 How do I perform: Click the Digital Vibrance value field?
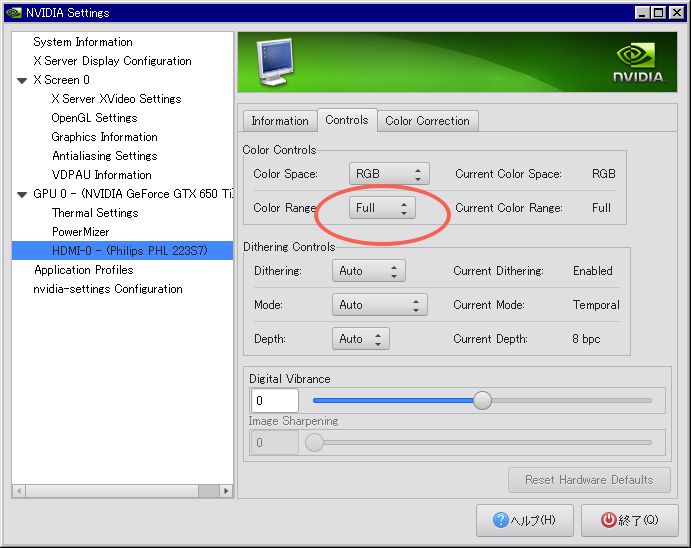[274, 400]
